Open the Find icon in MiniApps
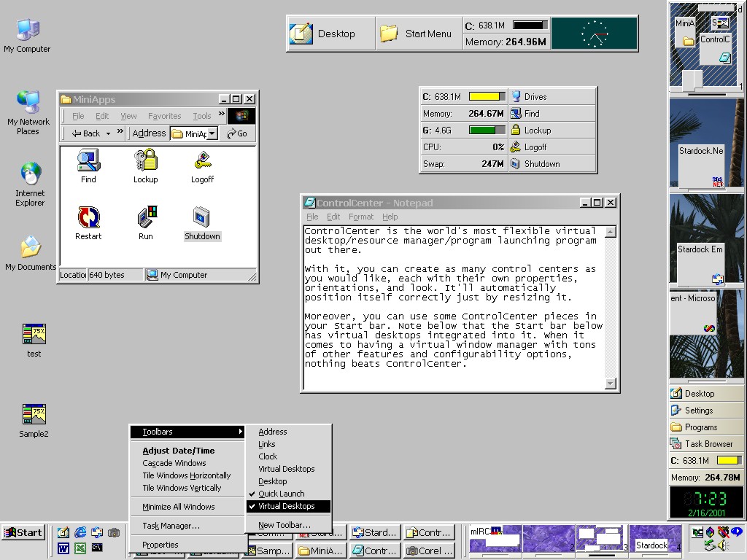This screenshot has height=560, width=747. coord(88,166)
